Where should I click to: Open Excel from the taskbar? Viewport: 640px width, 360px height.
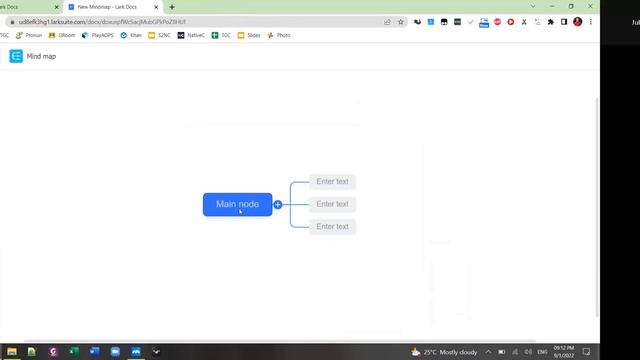74,351
